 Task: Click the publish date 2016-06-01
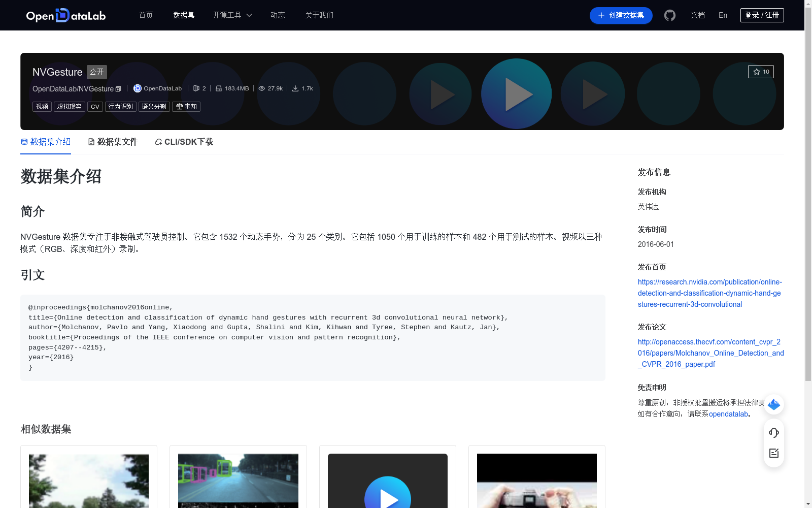pos(656,244)
